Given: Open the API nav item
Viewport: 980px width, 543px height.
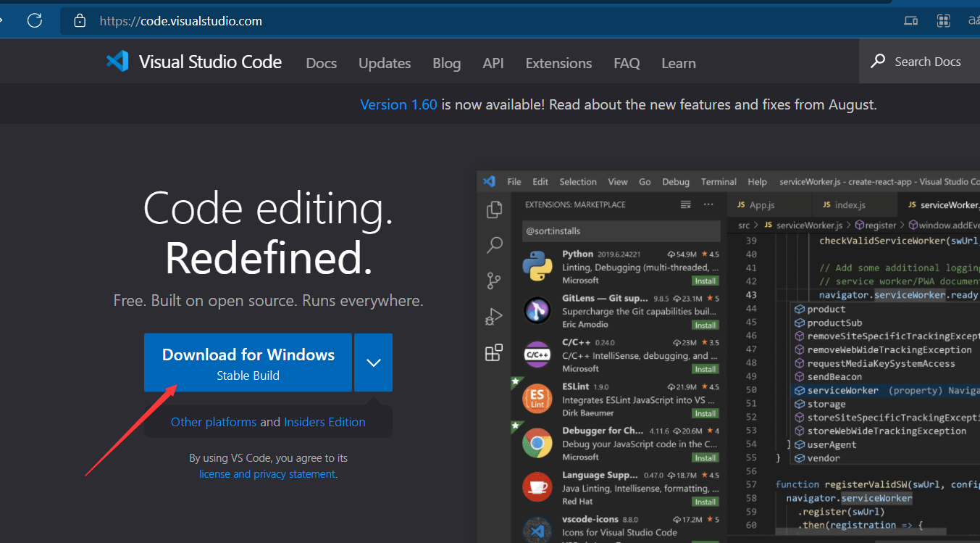Looking at the screenshot, I should [493, 63].
